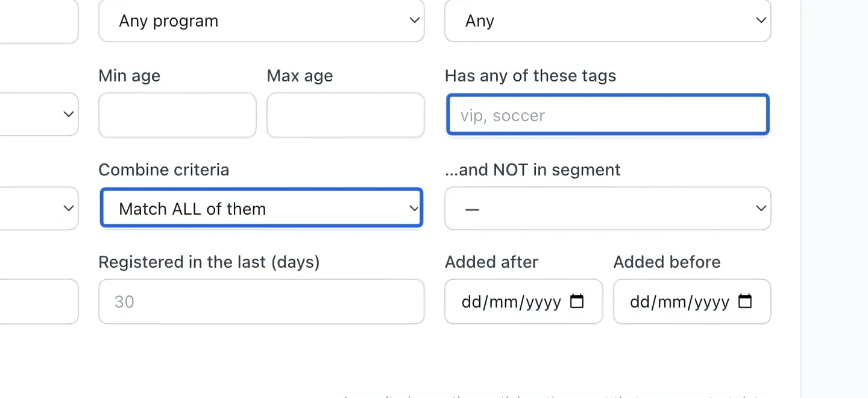Click the Min age label

[x=130, y=77]
